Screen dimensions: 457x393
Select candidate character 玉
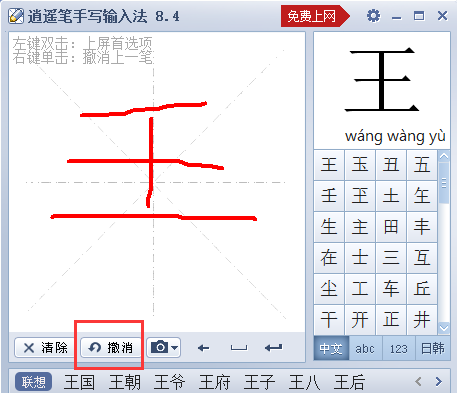360,165
